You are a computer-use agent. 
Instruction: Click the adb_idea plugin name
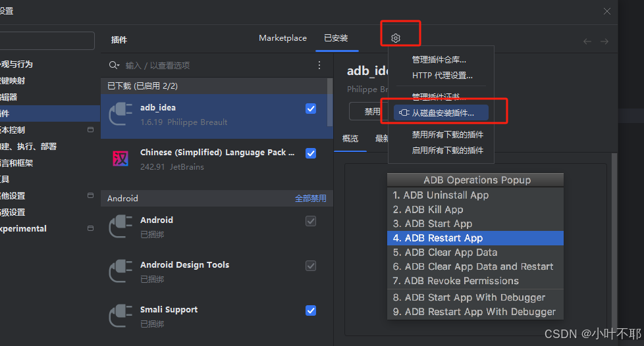(x=158, y=107)
